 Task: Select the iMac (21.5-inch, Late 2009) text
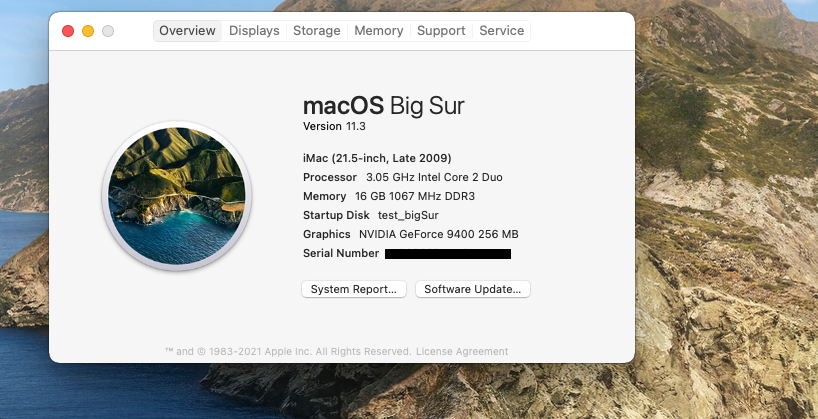coord(377,158)
